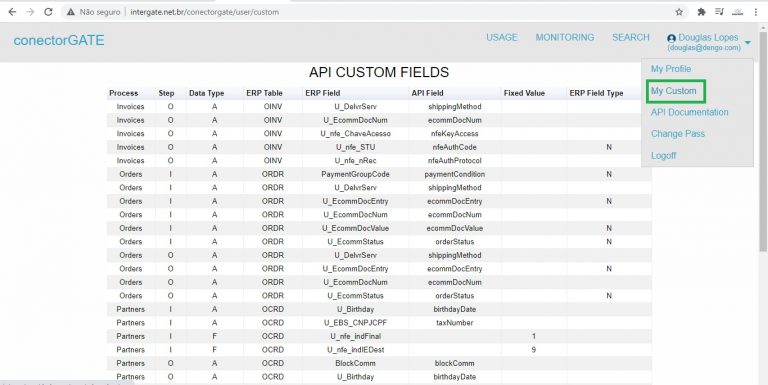The width and height of the screenshot is (768, 385).
Task: Select the BlockComm ERP field cell
Action: click(356, 363)
